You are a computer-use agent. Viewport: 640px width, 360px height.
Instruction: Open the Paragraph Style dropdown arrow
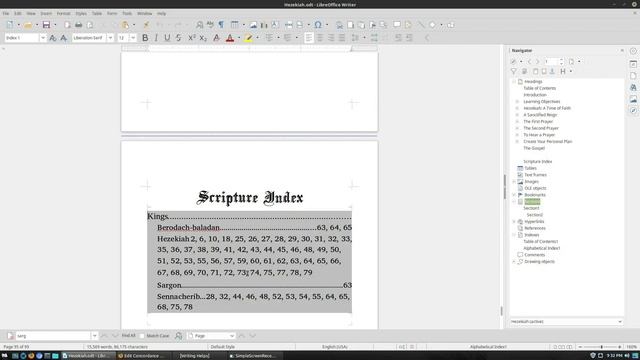click(x=43, y=38)
